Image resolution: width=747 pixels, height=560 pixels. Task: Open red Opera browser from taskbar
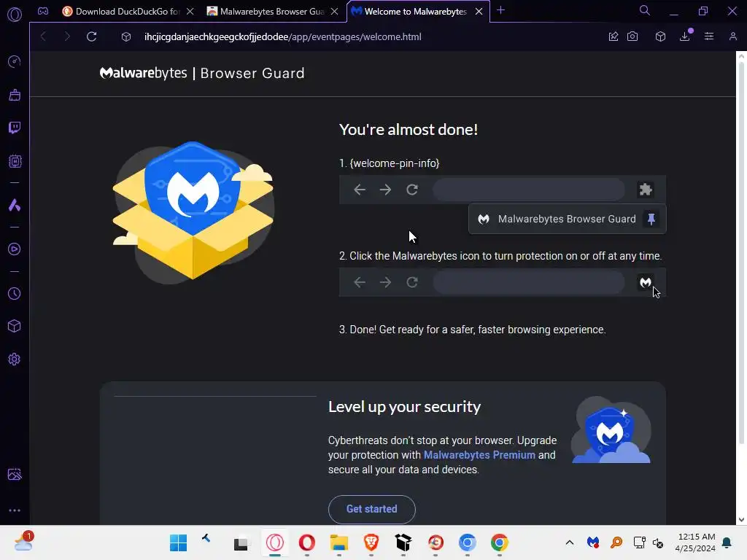[307, 542]
